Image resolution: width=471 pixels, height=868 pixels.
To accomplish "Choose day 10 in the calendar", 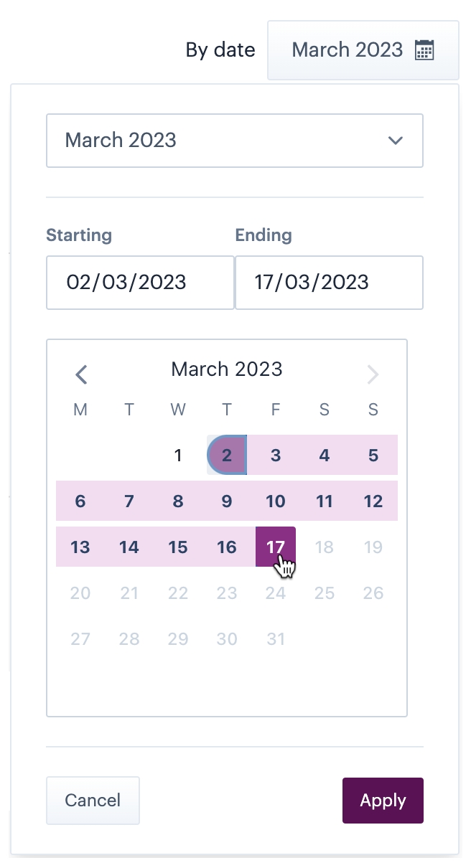I will (276, 501).
